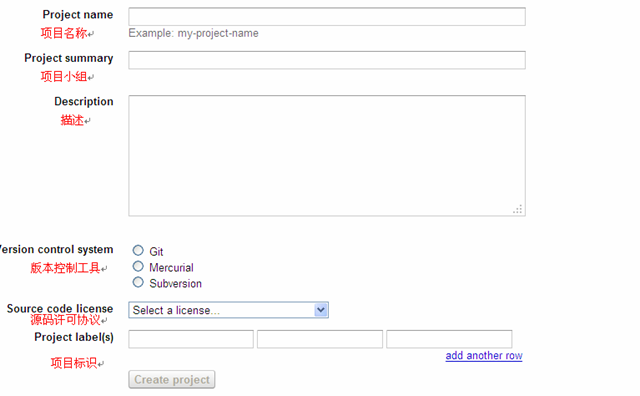
Task: Click the Source code license label
Action: (x=60, y=308)
